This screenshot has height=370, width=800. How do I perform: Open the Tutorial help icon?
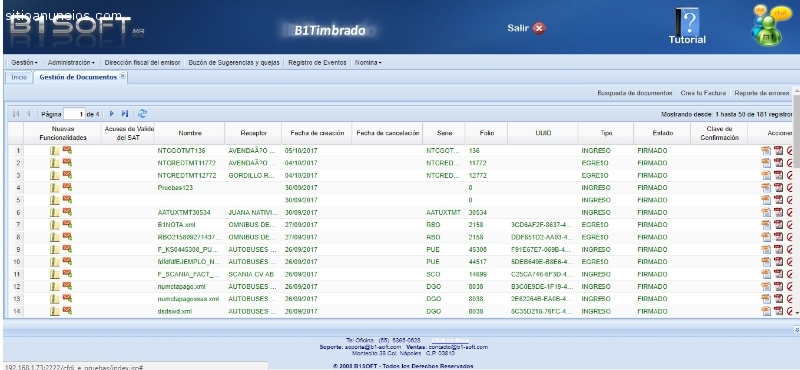pos(687,26)
